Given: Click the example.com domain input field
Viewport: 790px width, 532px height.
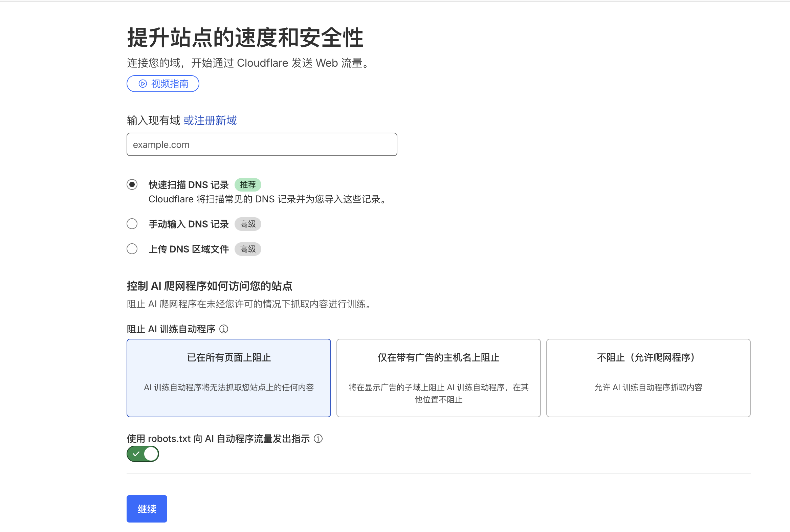Looking at the screenshot, I should [262, 144].
